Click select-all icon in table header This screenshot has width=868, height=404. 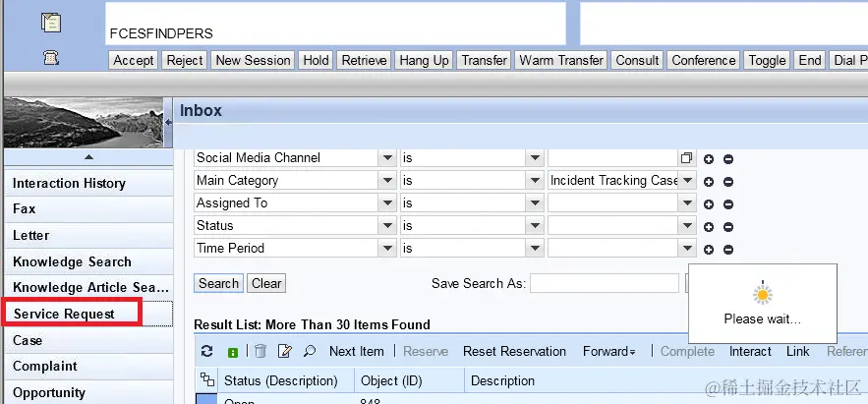coord(207,380)
